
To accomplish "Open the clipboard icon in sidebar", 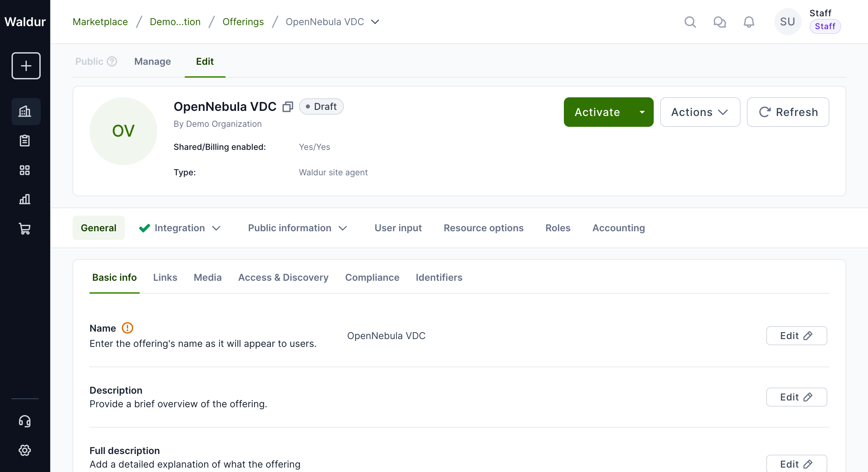I will pos(25,140).
